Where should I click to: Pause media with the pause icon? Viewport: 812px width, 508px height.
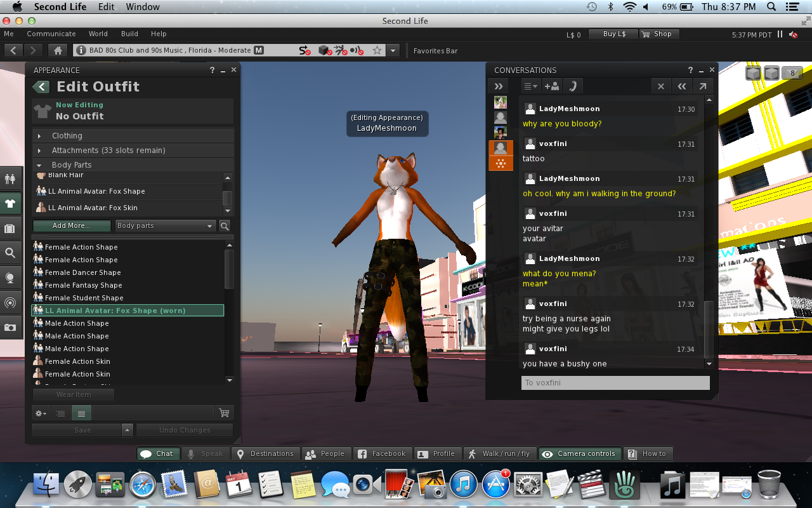(780, 34)
